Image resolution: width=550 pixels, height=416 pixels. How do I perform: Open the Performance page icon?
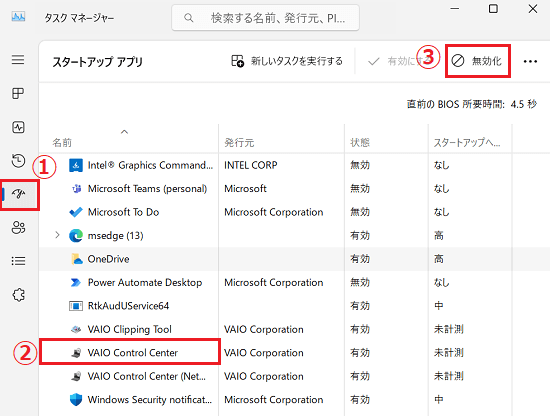tap(18, 127)
